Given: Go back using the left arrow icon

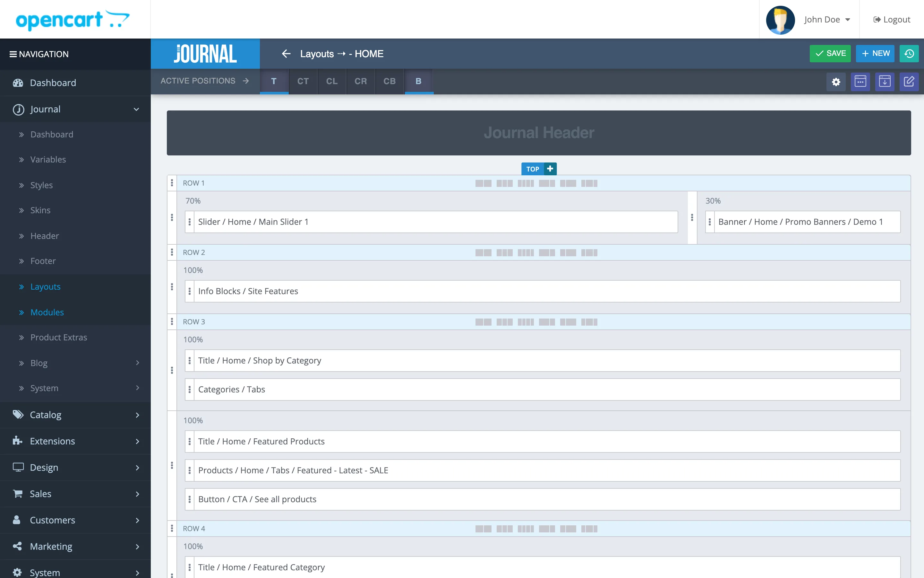Looking at the screenshot, I should [286, 54].
